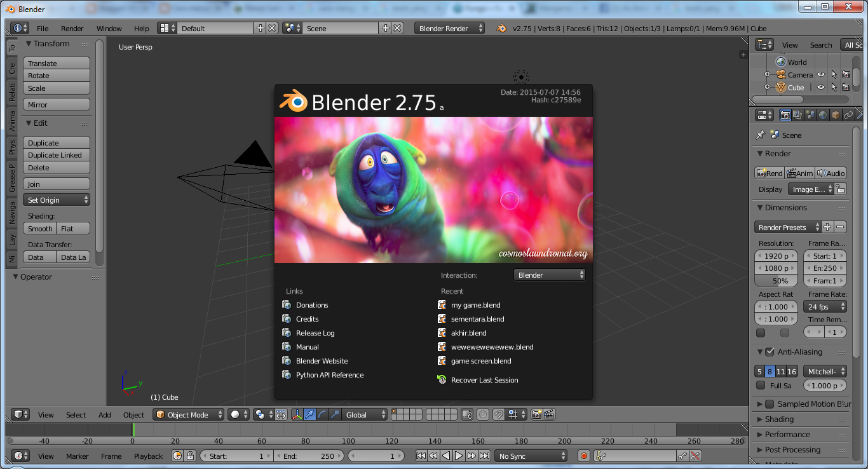Open the World properties globe icon

point(822,115)
